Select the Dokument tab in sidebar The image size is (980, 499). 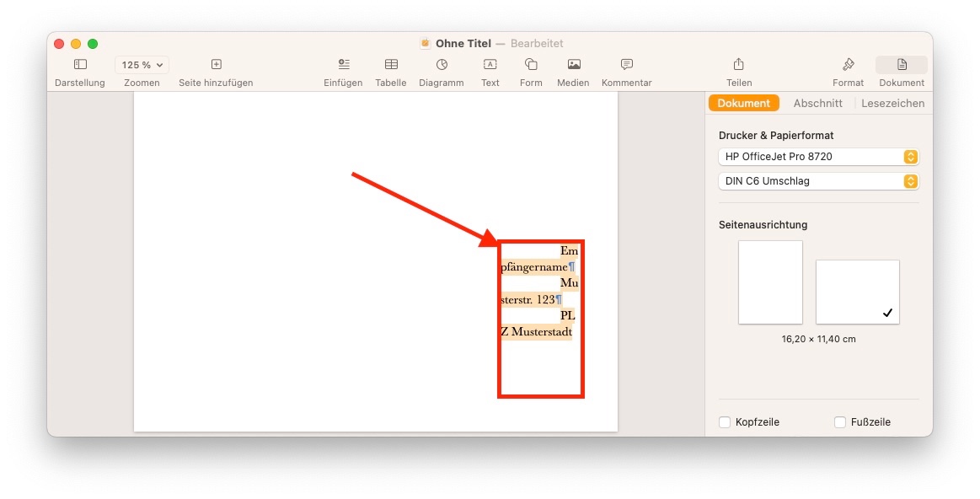click(x=744, y=103)
